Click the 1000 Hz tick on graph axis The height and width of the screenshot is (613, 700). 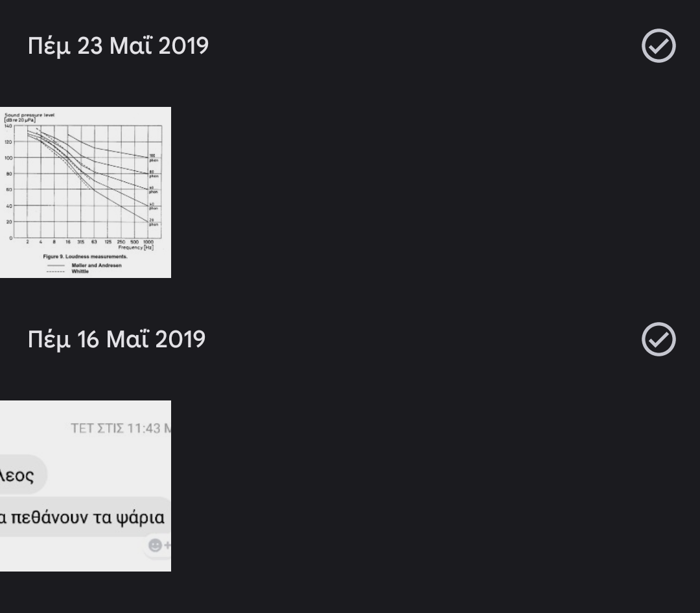tap(149, 242)
